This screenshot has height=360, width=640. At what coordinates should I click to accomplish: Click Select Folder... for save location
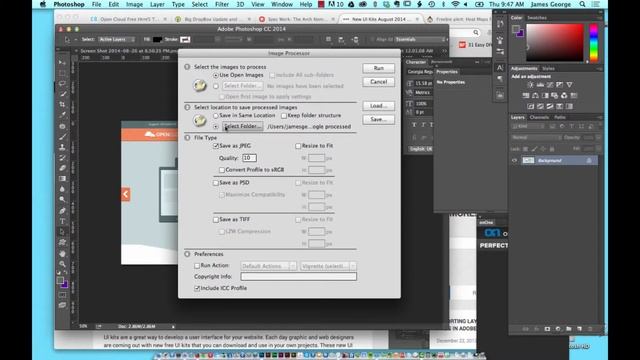pyautogui.click(x=242, y=127)
